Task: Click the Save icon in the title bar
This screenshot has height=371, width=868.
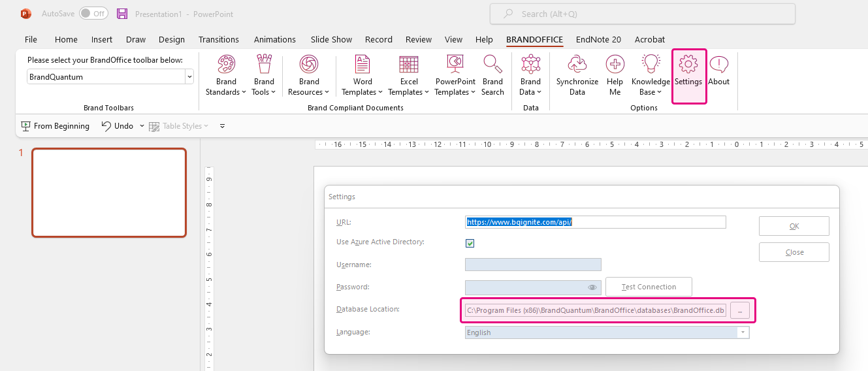Action: (x=122, y=14)
